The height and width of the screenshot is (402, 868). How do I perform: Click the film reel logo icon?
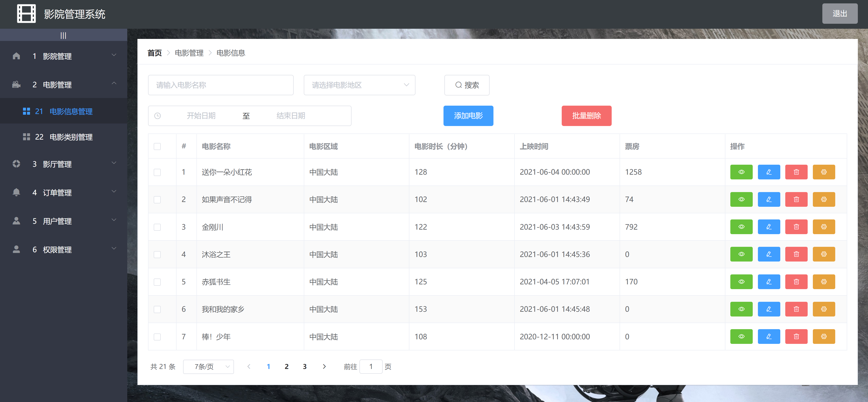coord(26,14)
